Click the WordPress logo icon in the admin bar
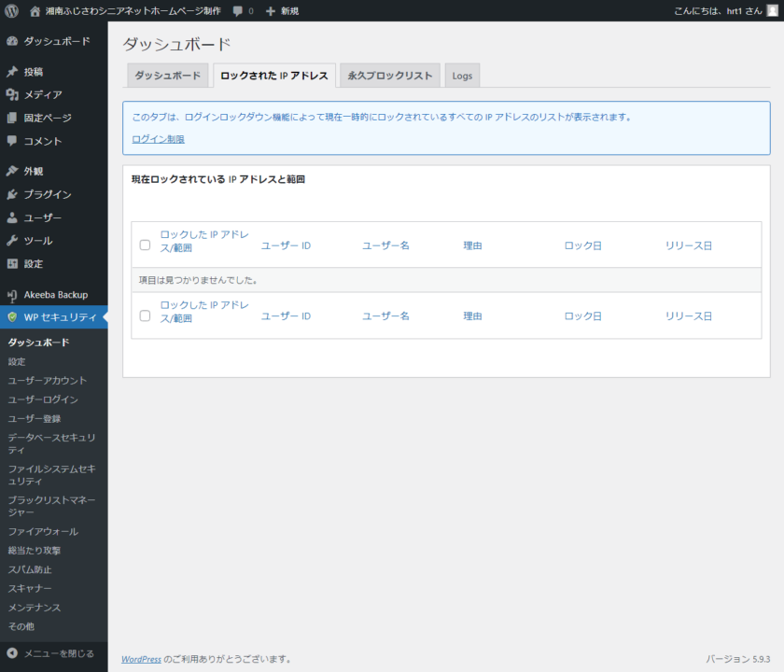Screen dimensions: 784x672 (x=11, y=11)
